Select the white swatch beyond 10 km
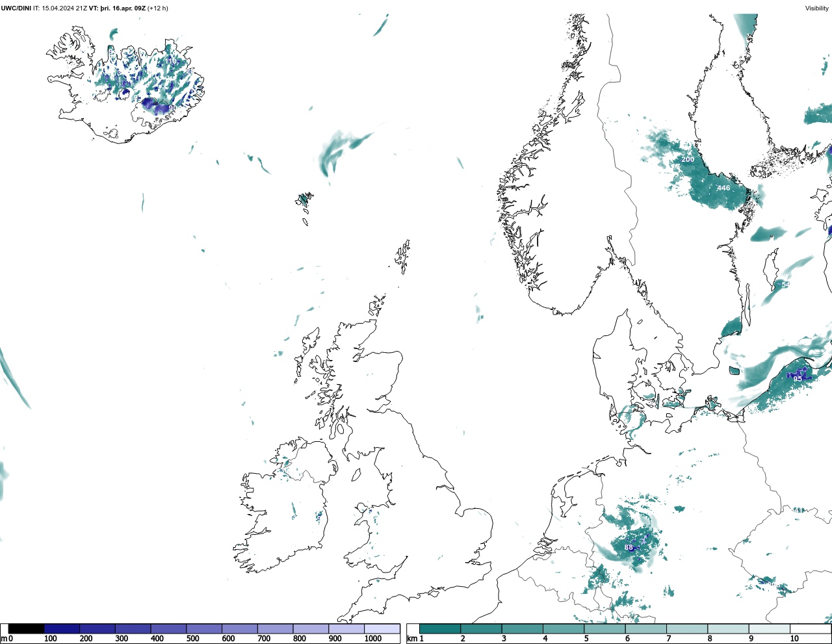Viewport: 832px width, 644px height. tap(810, 629)
